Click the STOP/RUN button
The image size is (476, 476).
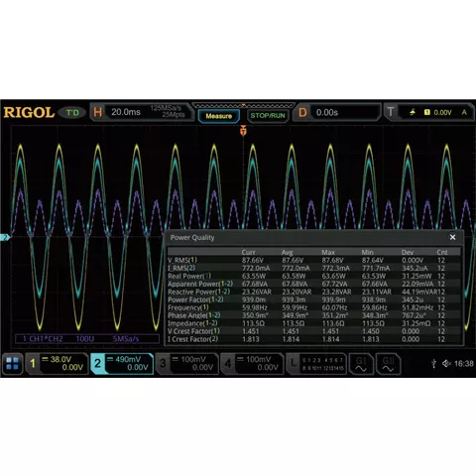point(268,116)
